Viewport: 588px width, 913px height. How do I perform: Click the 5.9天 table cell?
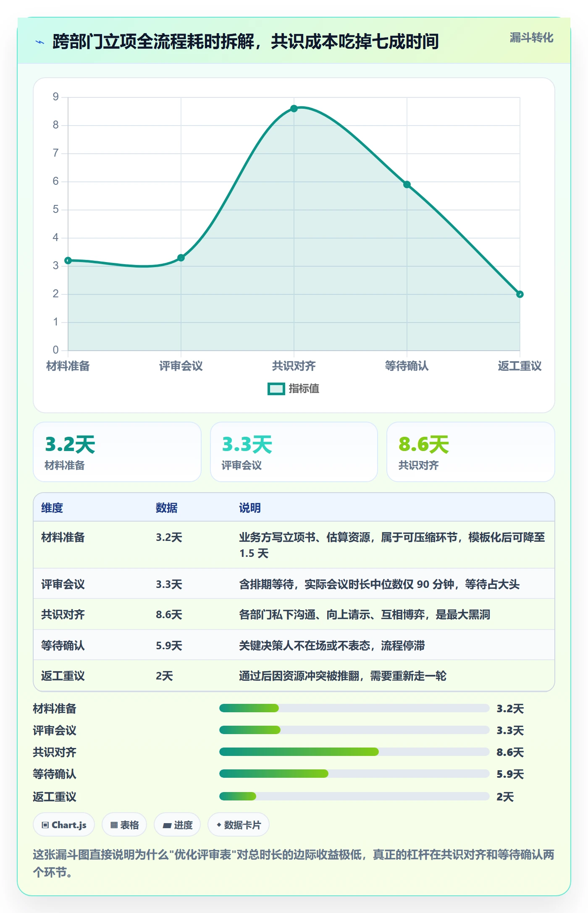coord(169,645)
